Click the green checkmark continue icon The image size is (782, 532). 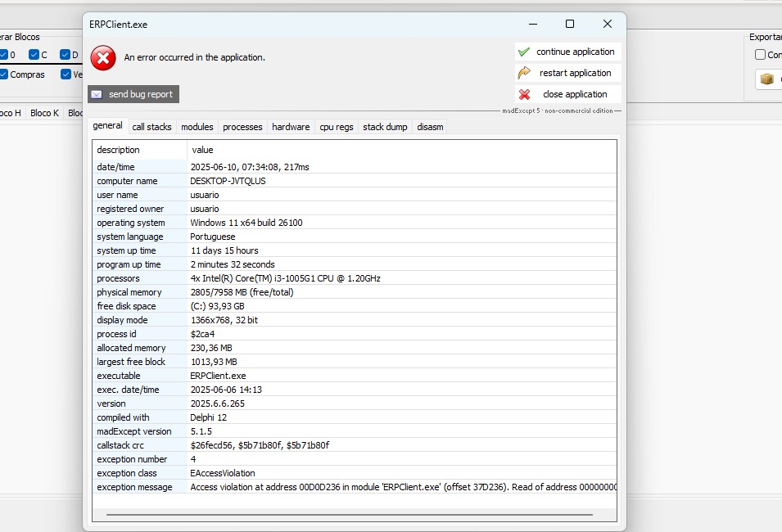pos(524,52)
